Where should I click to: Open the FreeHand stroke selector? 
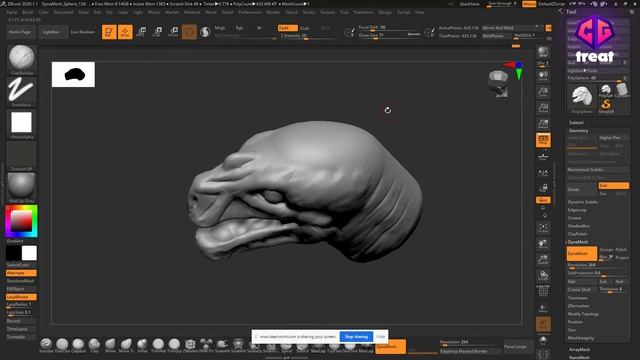click(21, 92)
